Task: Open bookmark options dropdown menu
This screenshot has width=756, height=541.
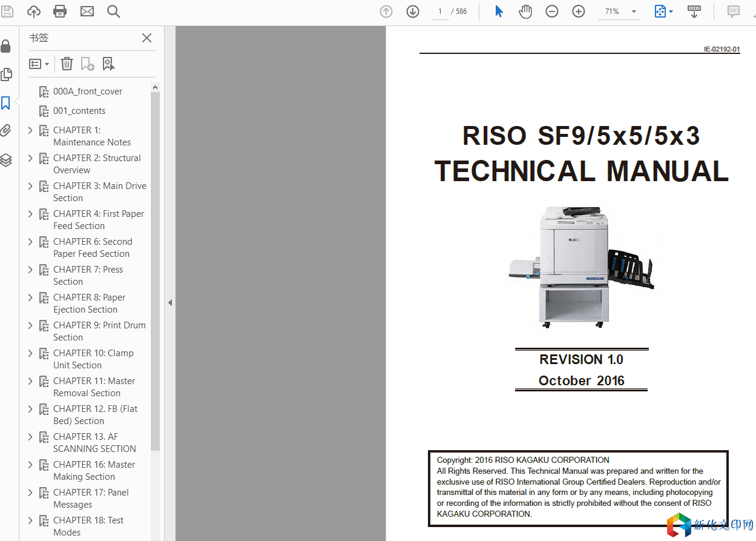Action: [39, 64]
